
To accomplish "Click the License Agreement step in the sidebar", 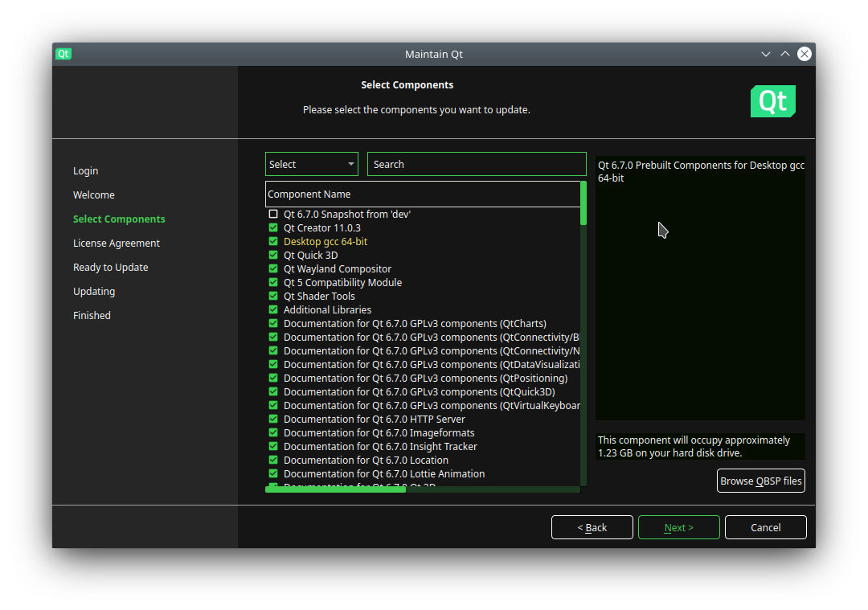I will point(117,243).
